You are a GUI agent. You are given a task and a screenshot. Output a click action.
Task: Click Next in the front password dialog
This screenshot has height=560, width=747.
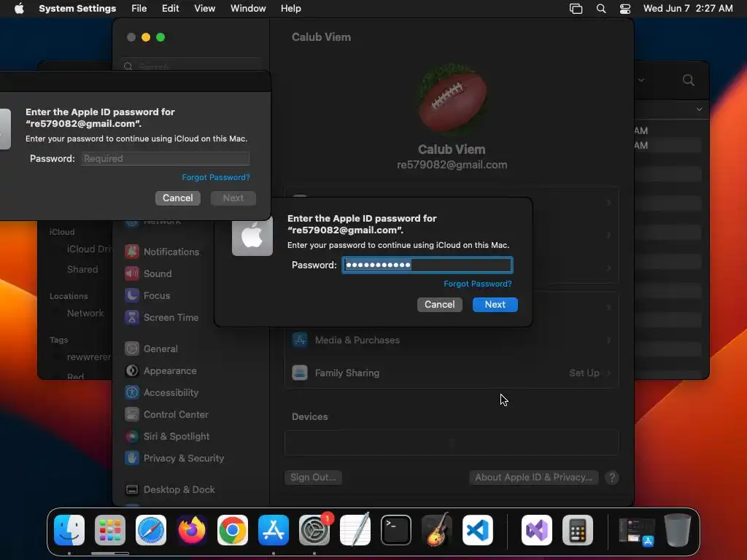pos(495,304)
